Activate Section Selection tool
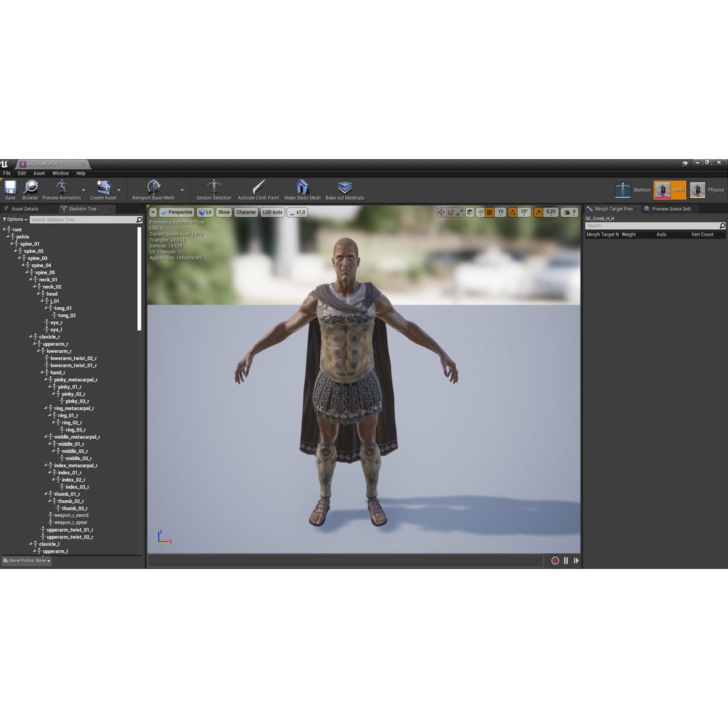The image size is (728, 728). (214, 190)
